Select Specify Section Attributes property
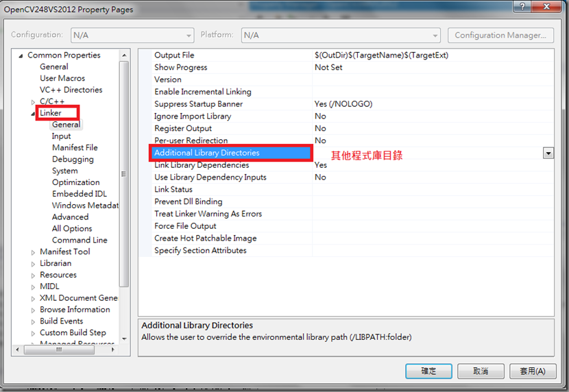 click(x=353, y=251)
